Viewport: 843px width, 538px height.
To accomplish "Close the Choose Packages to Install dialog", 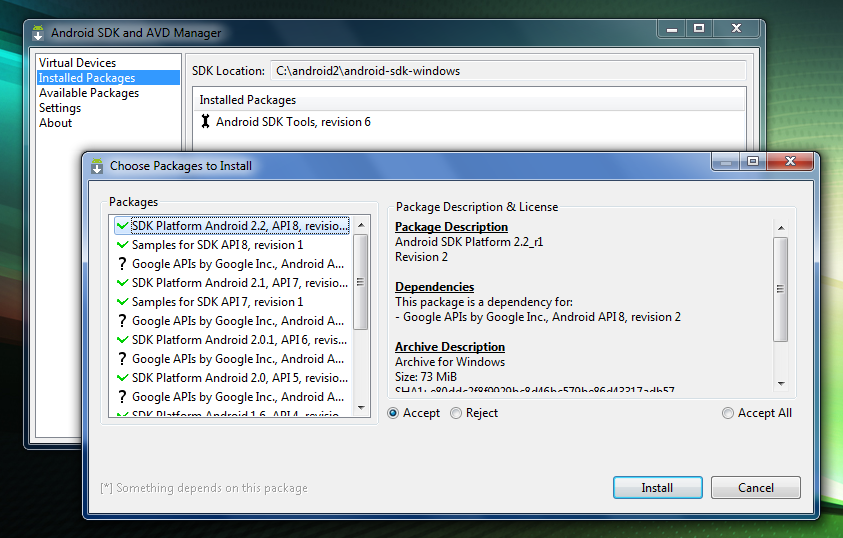I will (790, 161).
